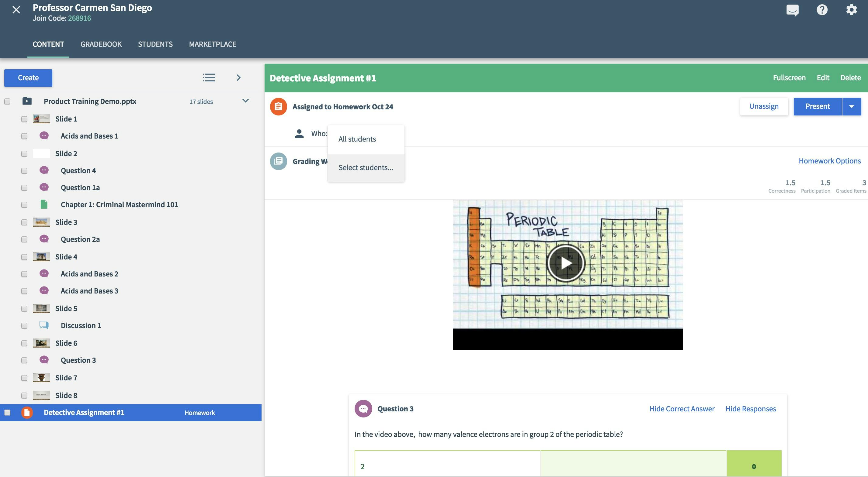The image size is (868, 477).
Task: Click the Question 4 speech bubble icon
Action: pos(44,170)
